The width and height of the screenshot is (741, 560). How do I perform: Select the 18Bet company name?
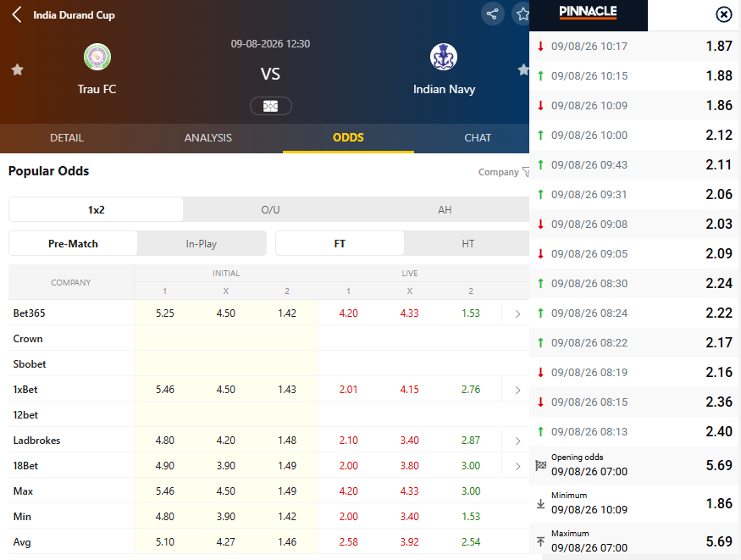click(x=25, y=465)
